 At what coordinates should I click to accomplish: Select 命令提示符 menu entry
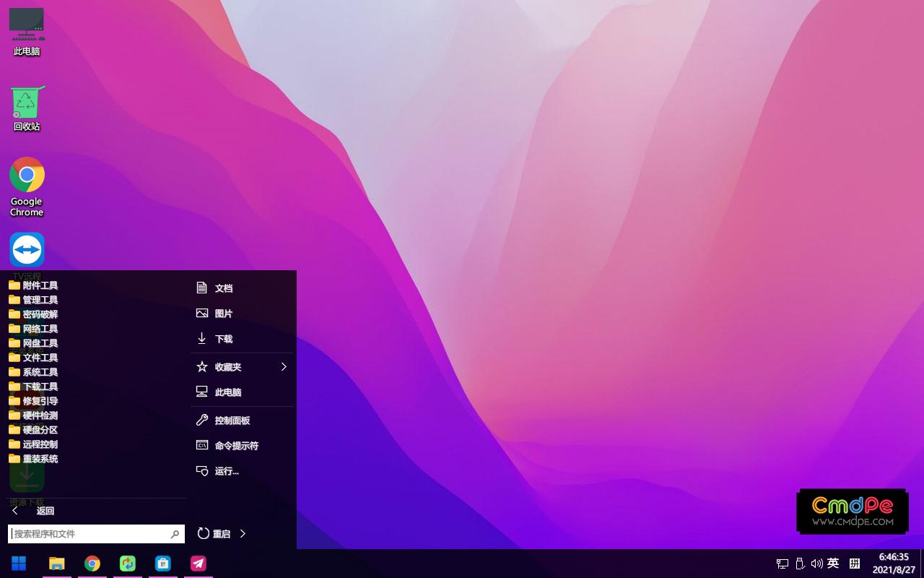pyautogui.click(x=236, y=446)
